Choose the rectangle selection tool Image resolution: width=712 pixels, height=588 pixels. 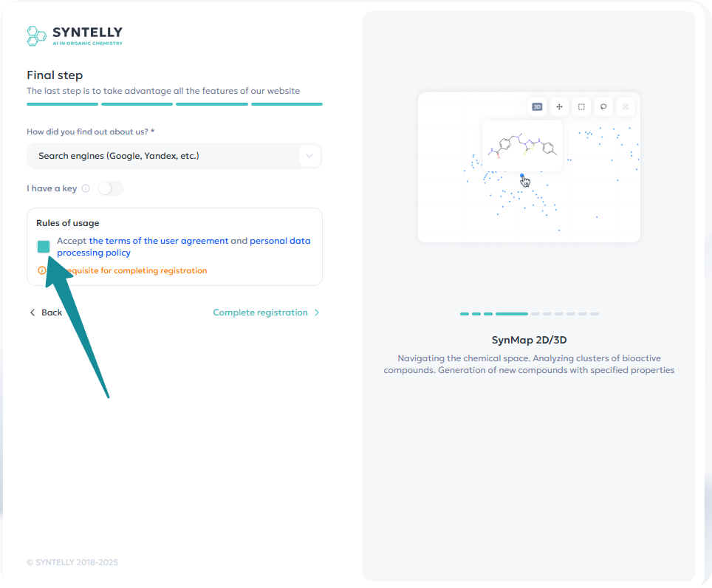(x=581, y=107)
